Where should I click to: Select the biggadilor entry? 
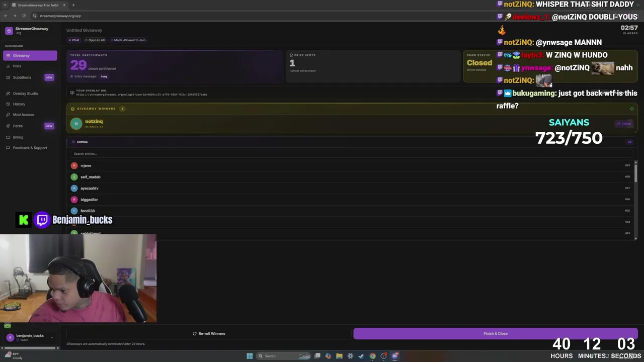coord(351,200)
